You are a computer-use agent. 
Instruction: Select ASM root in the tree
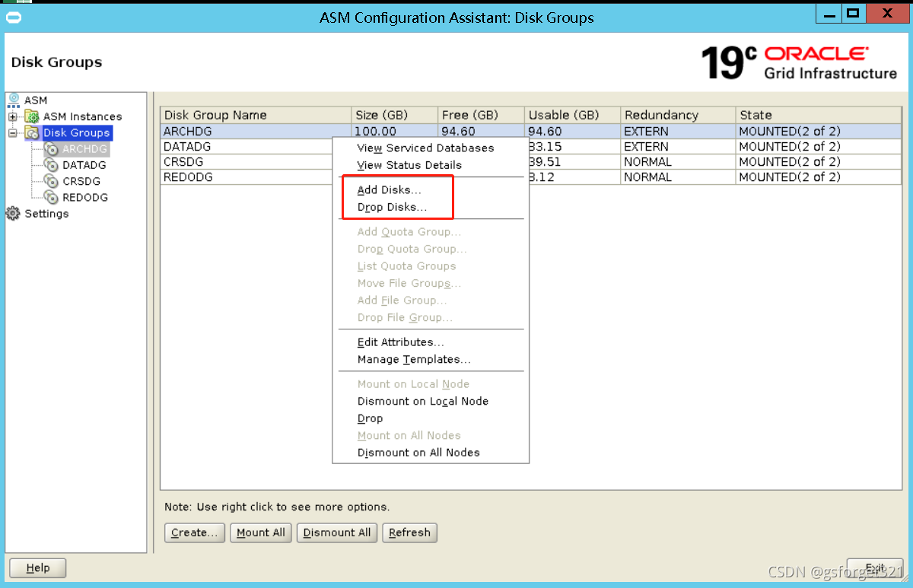click(35, 100)
